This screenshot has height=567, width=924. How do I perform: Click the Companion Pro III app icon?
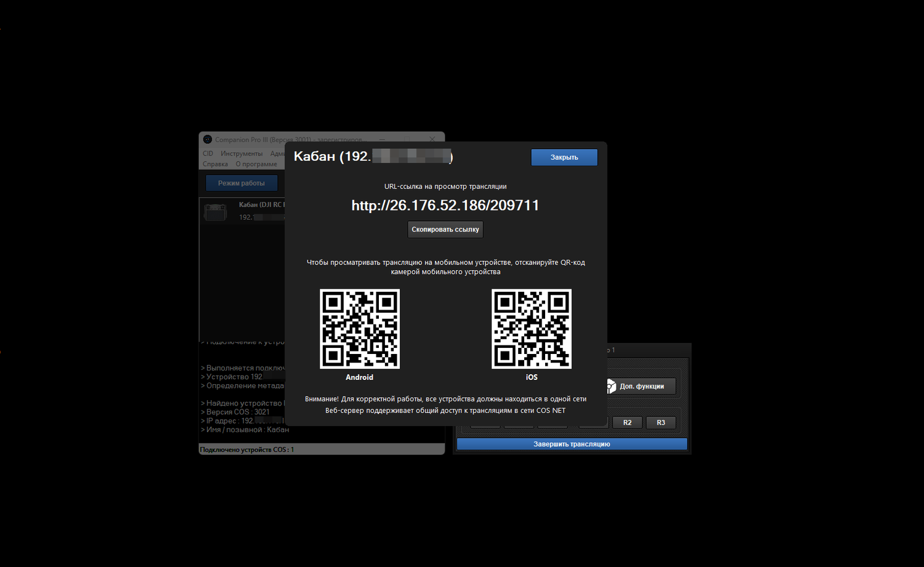click(x=208, y=140)
